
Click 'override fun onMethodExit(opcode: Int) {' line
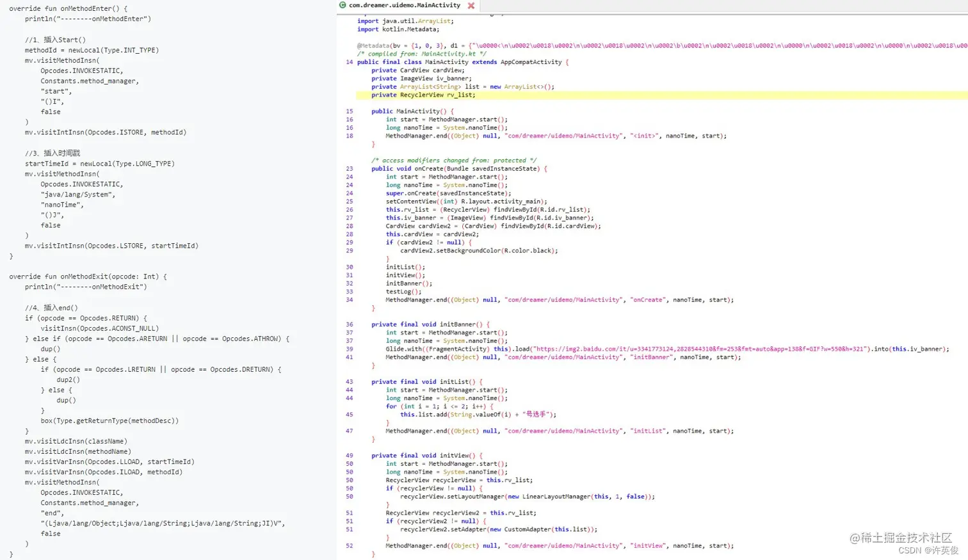tap(88, 277)
